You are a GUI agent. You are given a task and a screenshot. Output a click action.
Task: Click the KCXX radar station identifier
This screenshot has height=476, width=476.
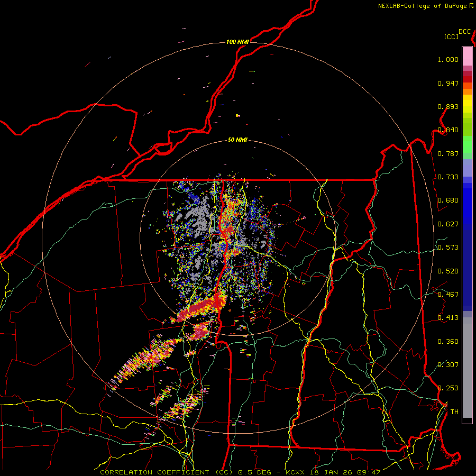(x=295, y=472)
